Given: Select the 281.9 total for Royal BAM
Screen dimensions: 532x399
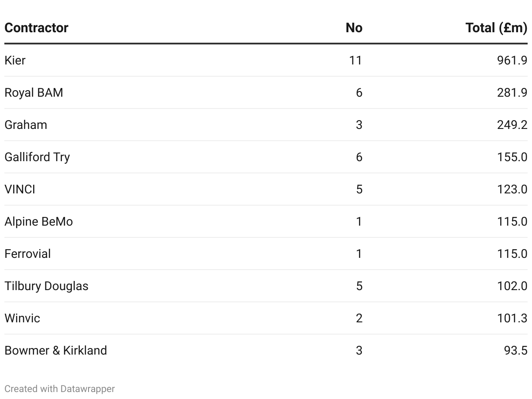Looking at the screenshot, I should [512, 93].
